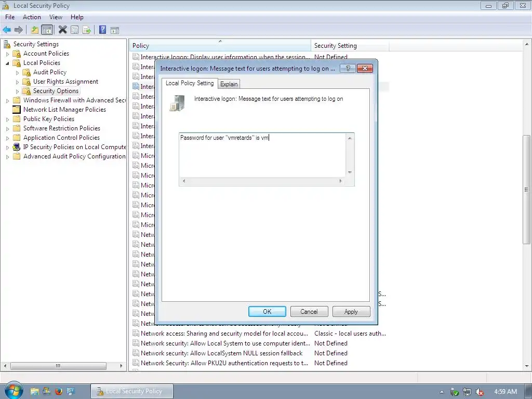
Task: Click OK in the dialog
Action: click(267, 312)
